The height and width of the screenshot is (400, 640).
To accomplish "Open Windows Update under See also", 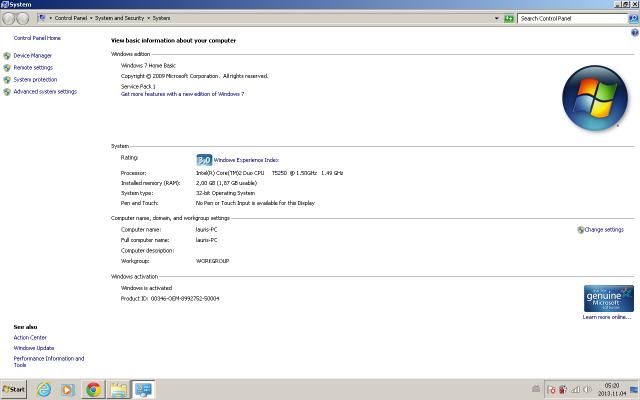I will (x=34, y=347).
